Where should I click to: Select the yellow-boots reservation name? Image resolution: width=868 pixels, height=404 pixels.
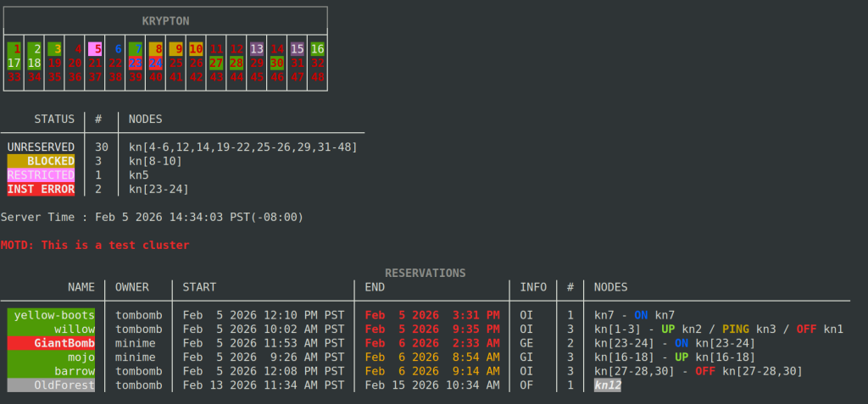[51, 315]
